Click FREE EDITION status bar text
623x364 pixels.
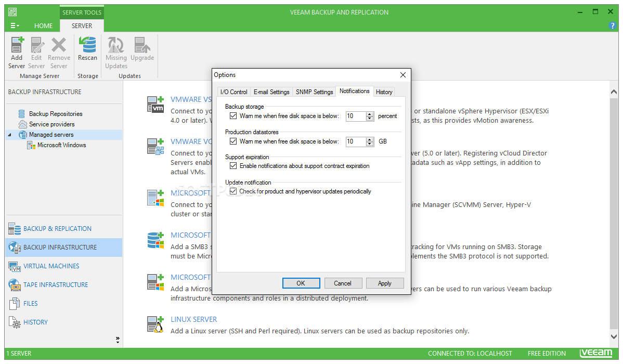click(547, 353)
